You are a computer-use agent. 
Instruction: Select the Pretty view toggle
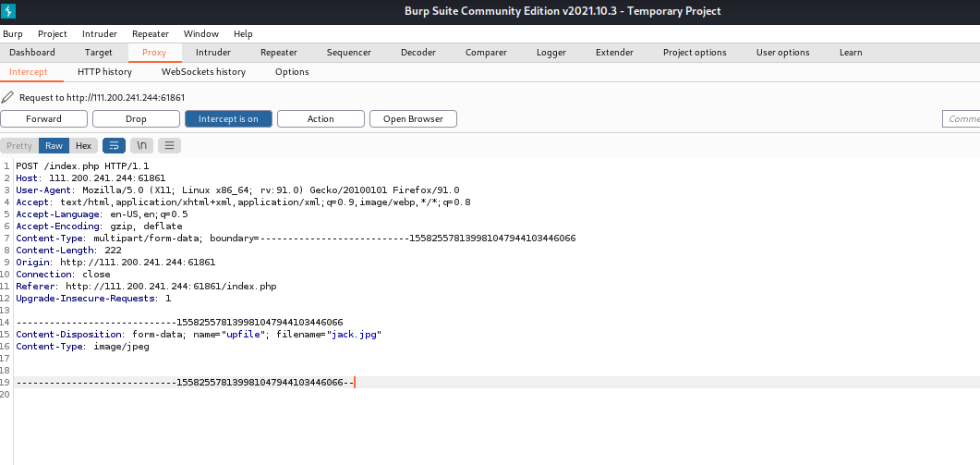pos(19,146)
